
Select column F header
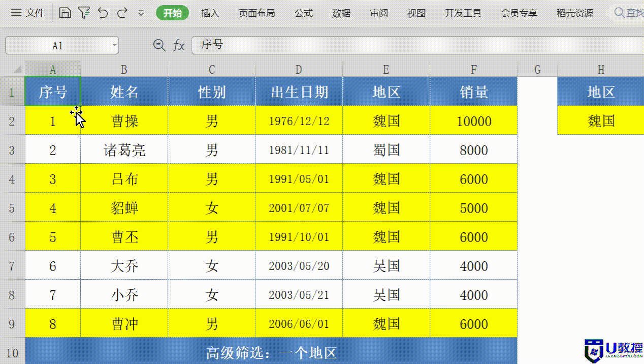tap(474, 69)
